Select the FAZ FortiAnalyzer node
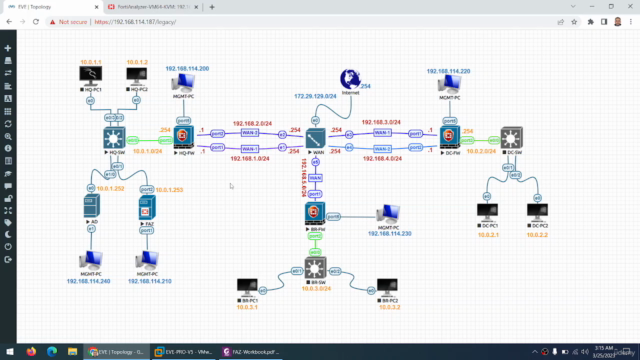 (x=147, y=208)
